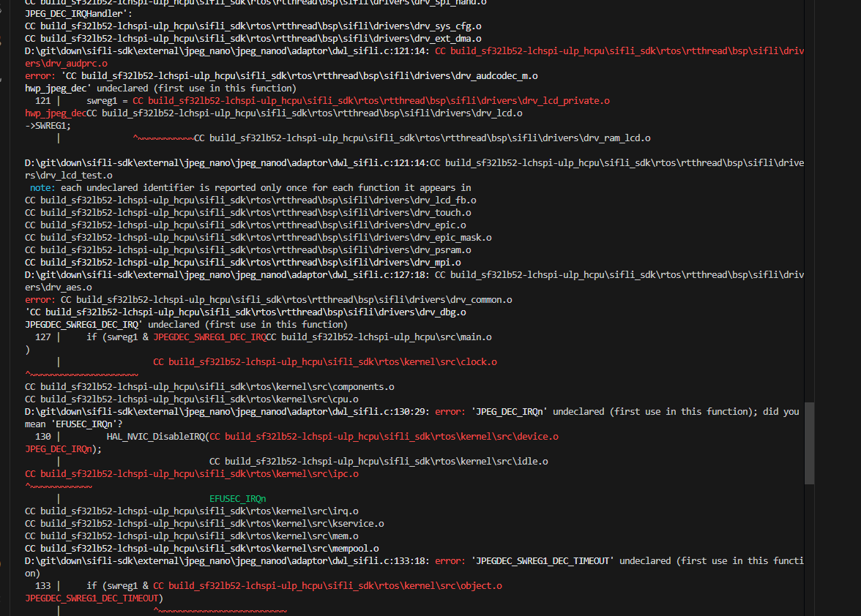The width and height of the screenshot is (861, 616).
Task: Click the drv_psram.o compile line
Action: click(247, 250)
